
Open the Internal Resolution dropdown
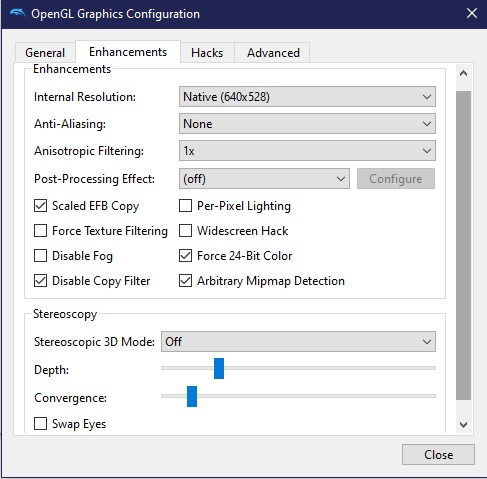tap(307, 97)
